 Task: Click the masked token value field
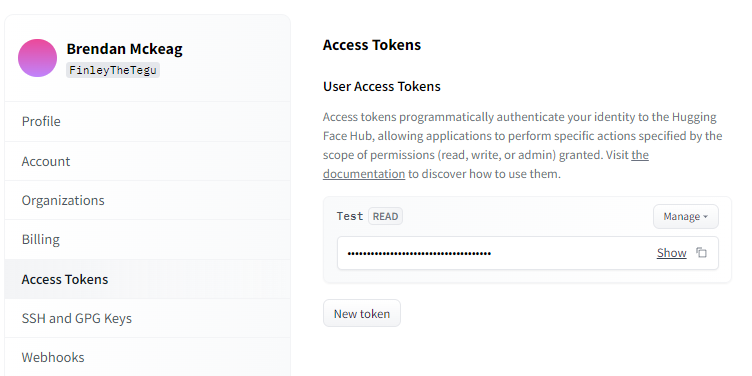tap(528, 253)
